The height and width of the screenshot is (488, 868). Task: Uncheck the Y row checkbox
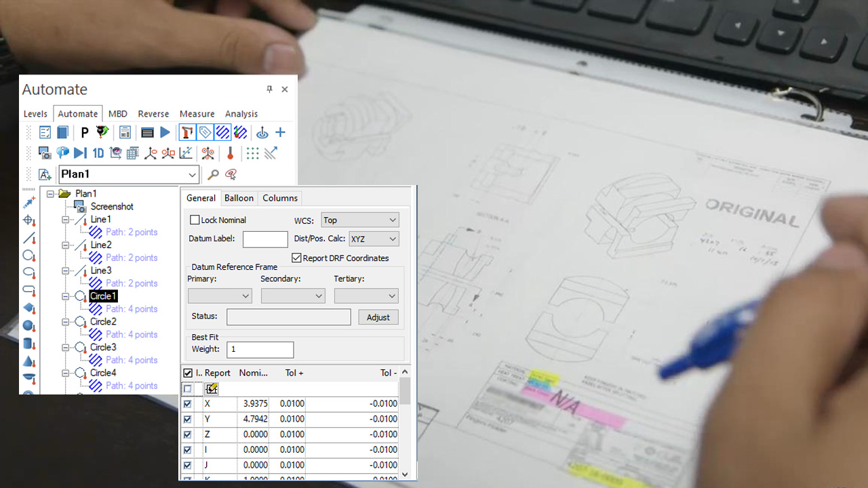(188, 419)
